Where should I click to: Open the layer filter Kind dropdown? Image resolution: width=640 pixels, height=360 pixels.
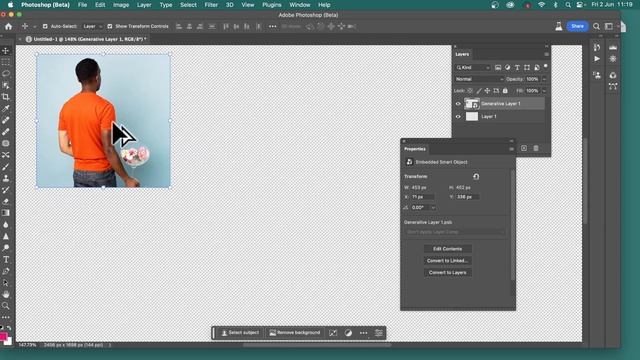473,67
